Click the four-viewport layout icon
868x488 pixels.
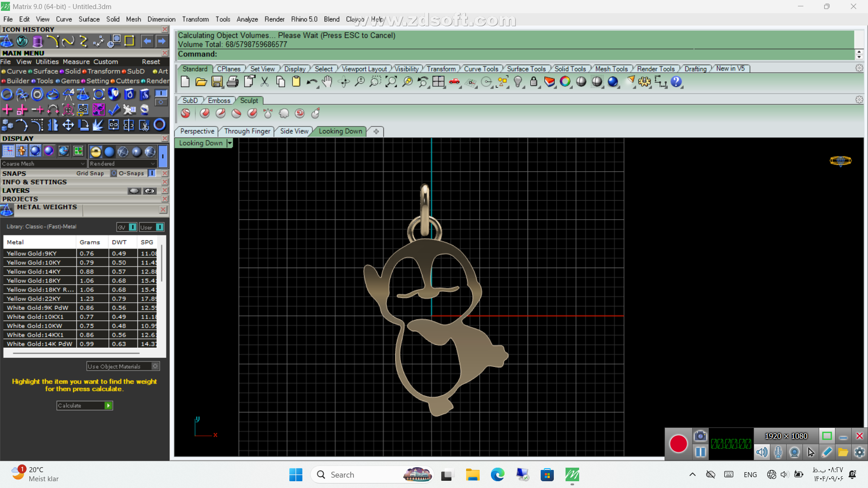coord(438,82)
